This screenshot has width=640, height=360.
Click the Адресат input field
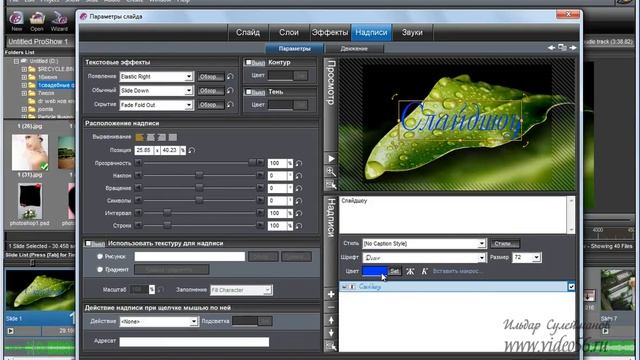tap(194, 342)
